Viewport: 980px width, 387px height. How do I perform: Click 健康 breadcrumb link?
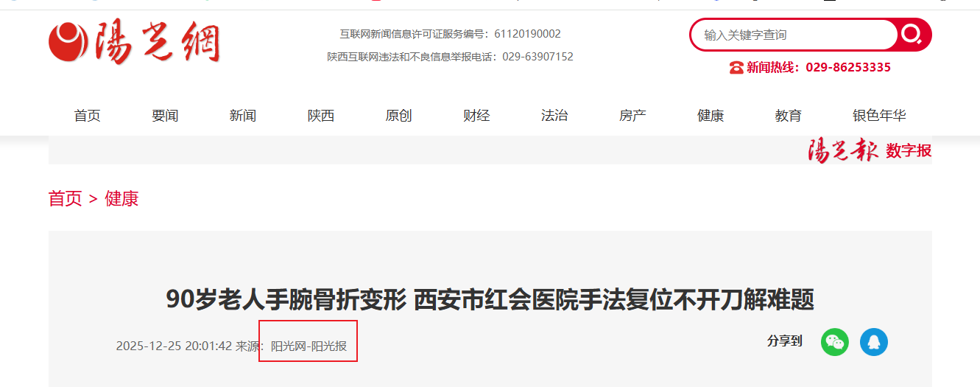(121, 198)
